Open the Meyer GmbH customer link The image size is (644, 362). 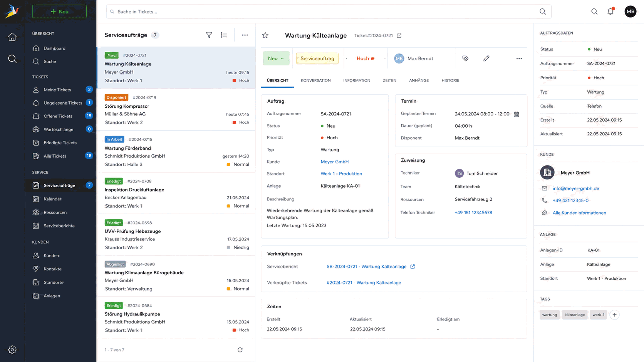pyautogui.click(x=334, y=162)
